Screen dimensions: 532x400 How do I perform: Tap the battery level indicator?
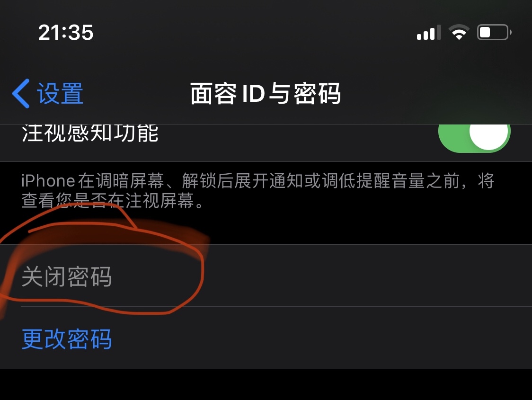click(x=494, y=33)
